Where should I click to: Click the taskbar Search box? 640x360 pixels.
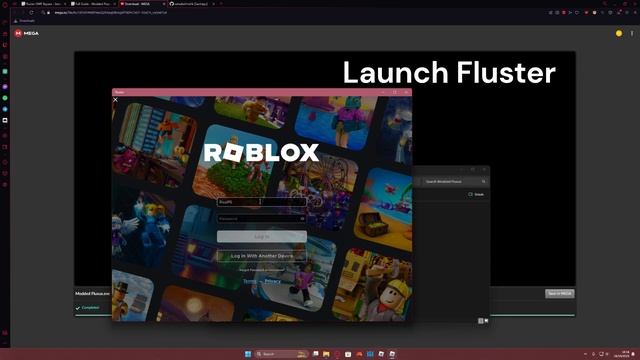tap(281, 354)
